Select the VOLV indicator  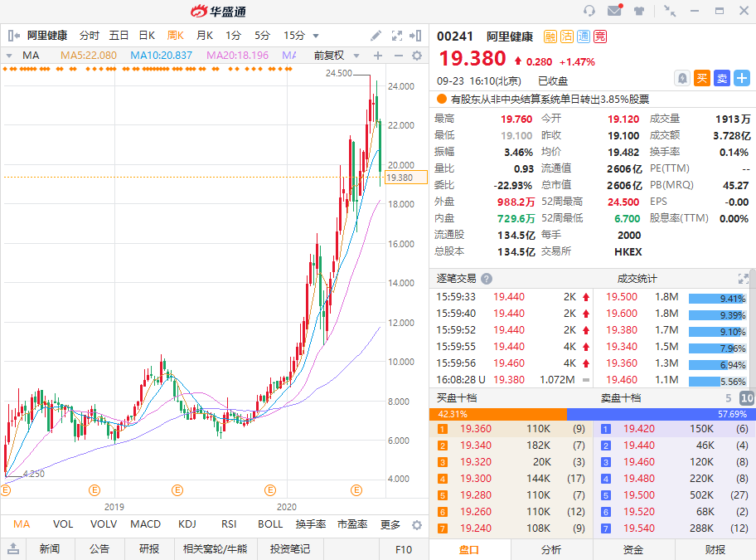104,524
